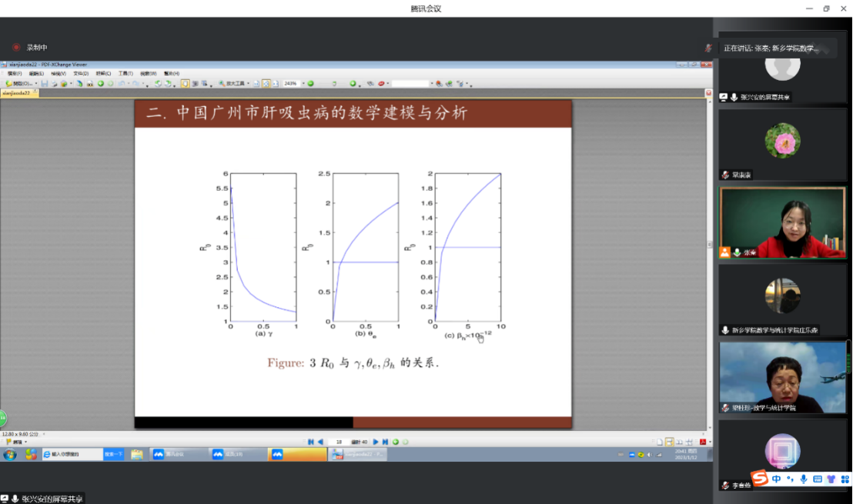Click the Fit Width view icon
This screenshot has height=504, width=853.
(276, 84)
